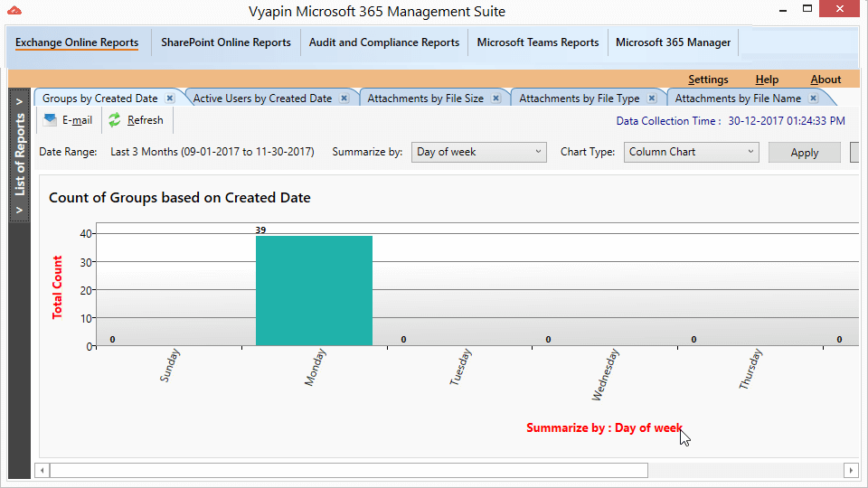Viewport: 868px width, 488px height.
Task: Click the horizontal scrollbar thumb
Action: 349,470
